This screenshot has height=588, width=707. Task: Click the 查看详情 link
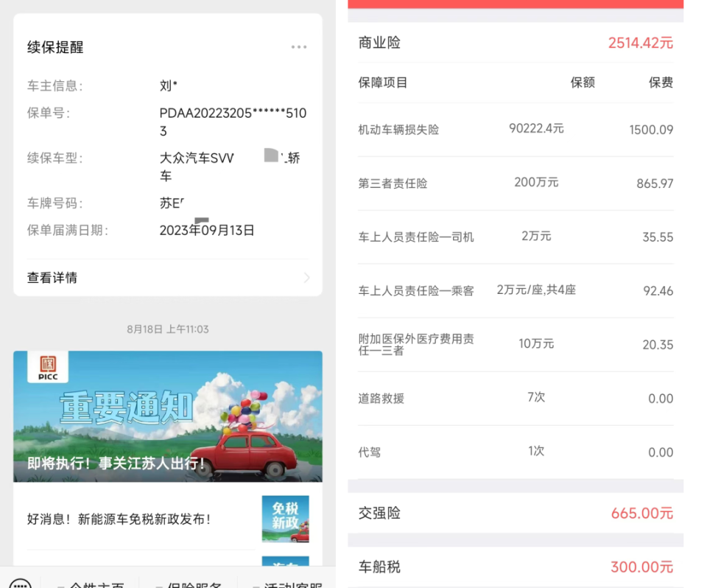pos(52,278)
